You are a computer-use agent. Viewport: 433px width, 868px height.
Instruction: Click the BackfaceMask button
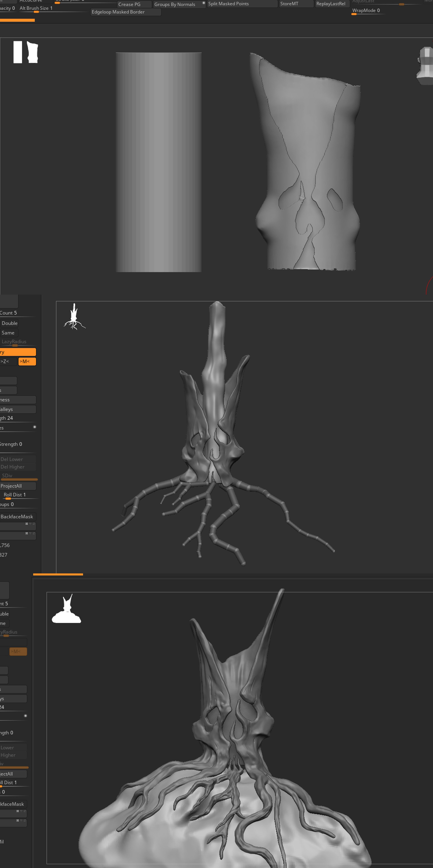(x=18, y=517)
